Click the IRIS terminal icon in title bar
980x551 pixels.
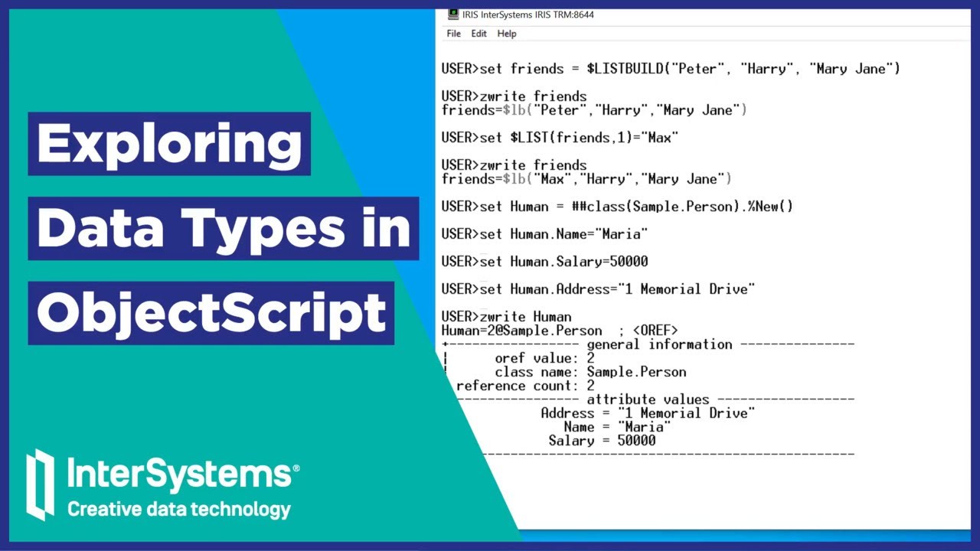click(453, 15)
